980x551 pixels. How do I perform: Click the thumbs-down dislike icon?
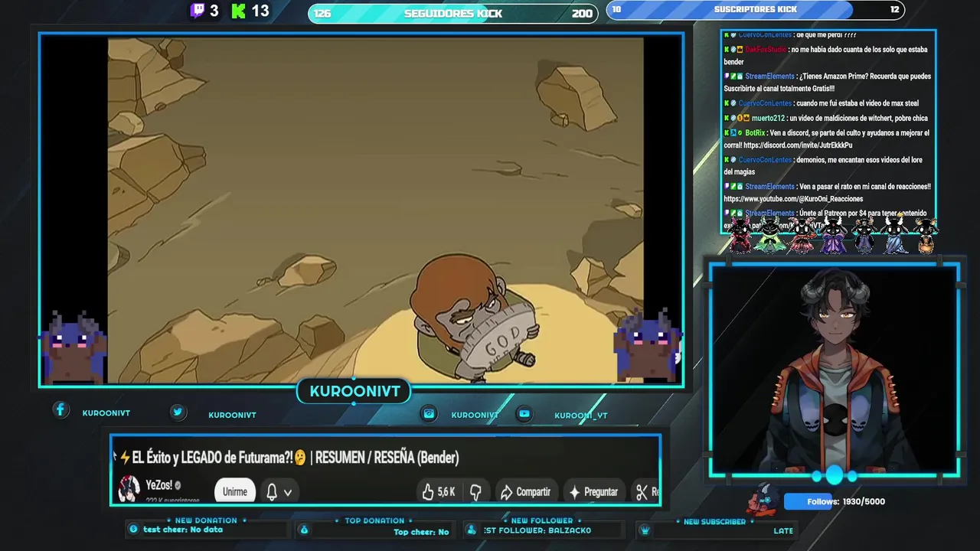coord(475,492)
